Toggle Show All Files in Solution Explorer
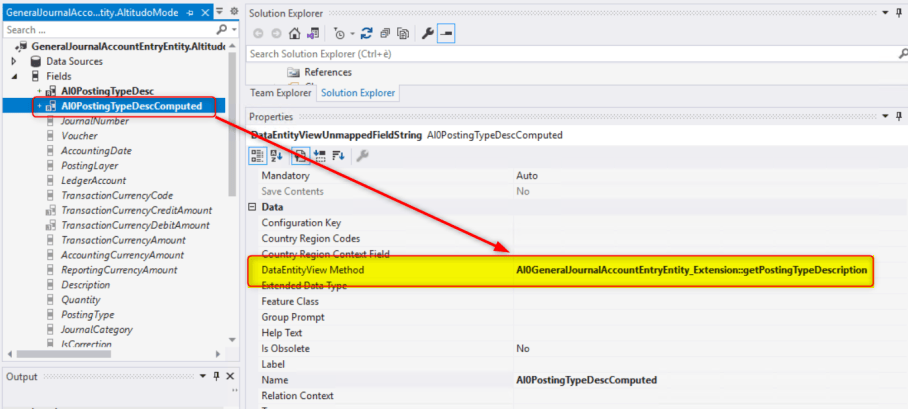The height and width of the screenshot is (409, 908). click(403, 34)
